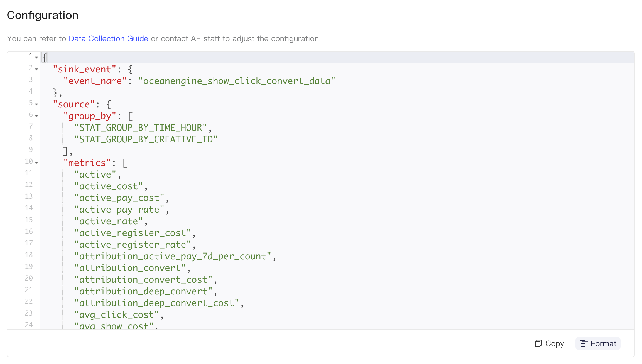Click the Copy button
This screenshot has height=364, width=642.
[549, 343]
